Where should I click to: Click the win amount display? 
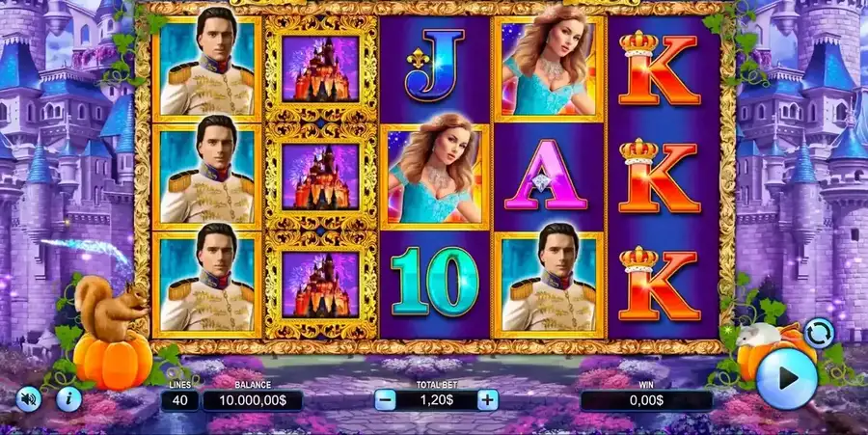(x=646, y=400)
